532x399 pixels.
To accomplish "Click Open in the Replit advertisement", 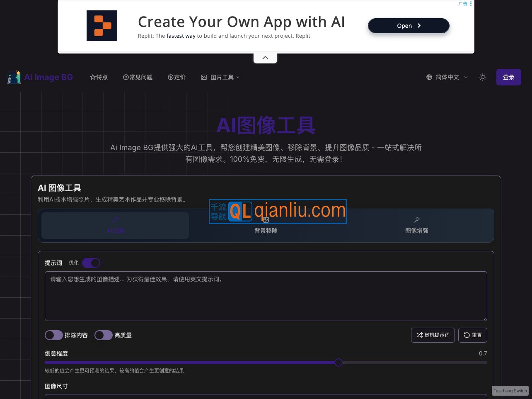I will coord(408,26).
